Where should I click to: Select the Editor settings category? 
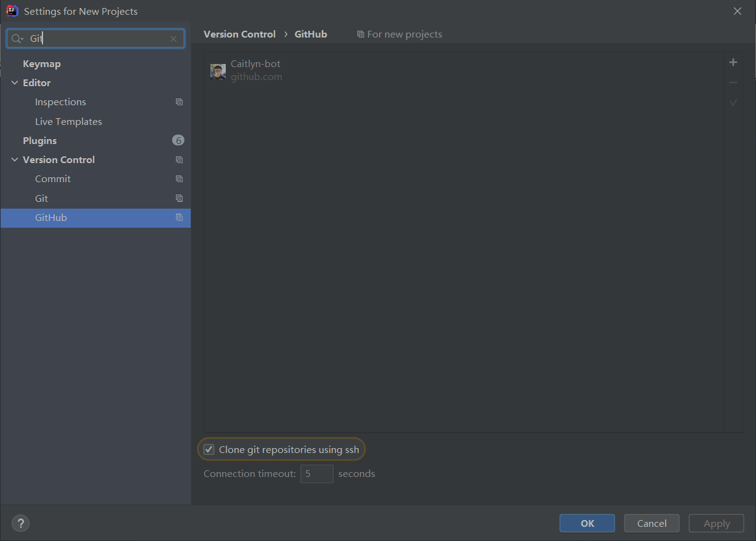[36, 82]
